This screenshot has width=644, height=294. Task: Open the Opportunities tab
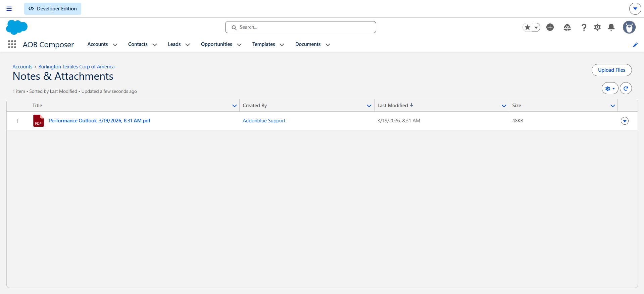tap(216, 44)
